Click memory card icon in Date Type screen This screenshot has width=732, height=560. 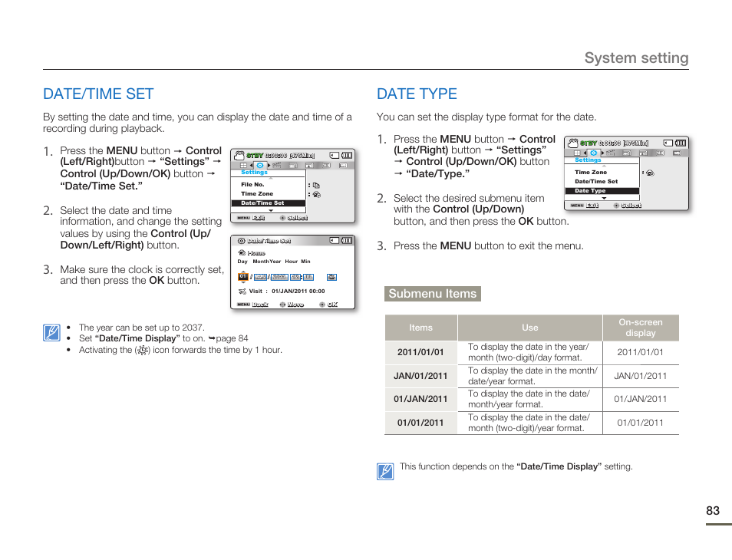(x=668, y=143)
